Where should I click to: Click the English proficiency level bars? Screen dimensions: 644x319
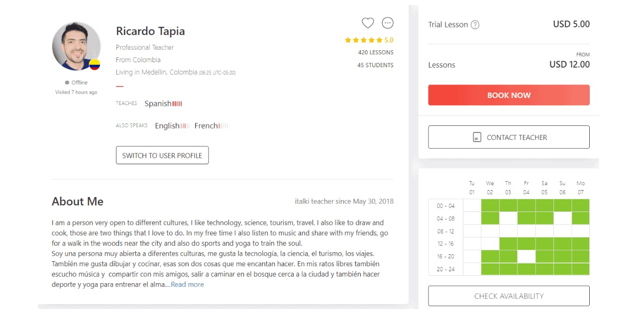pos(185,126)
